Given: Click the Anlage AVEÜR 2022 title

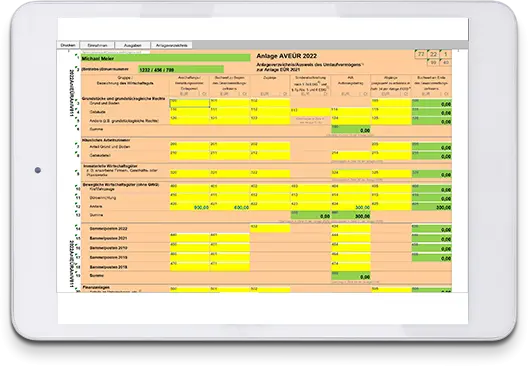Looking at the screenshot, I should [x=287, y=56].
